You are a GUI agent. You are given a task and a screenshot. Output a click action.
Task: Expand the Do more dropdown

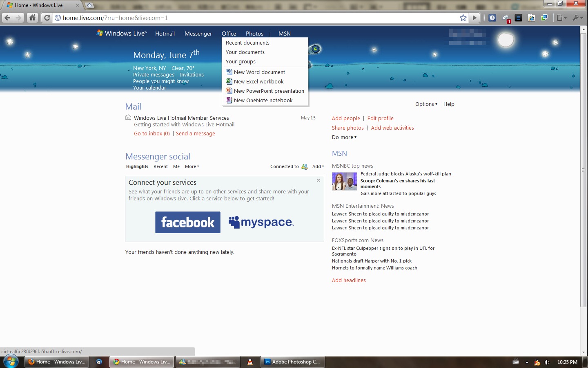344,137
